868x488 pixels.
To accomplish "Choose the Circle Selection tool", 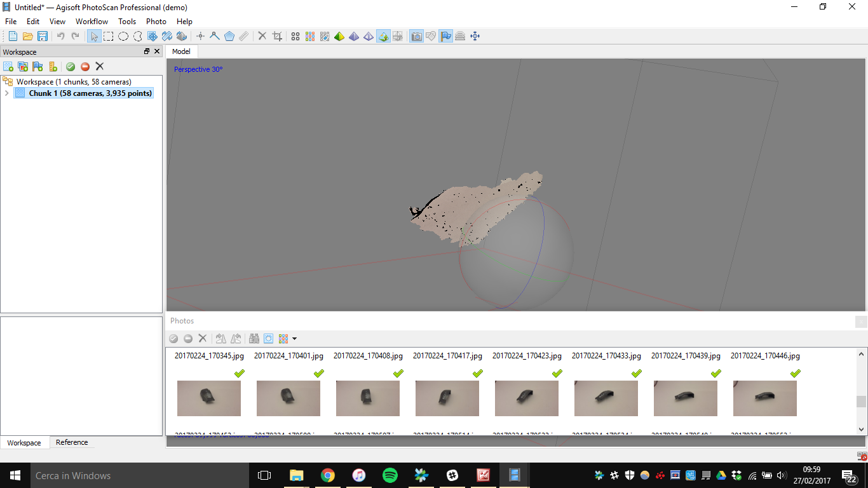I will click(123, 36).
